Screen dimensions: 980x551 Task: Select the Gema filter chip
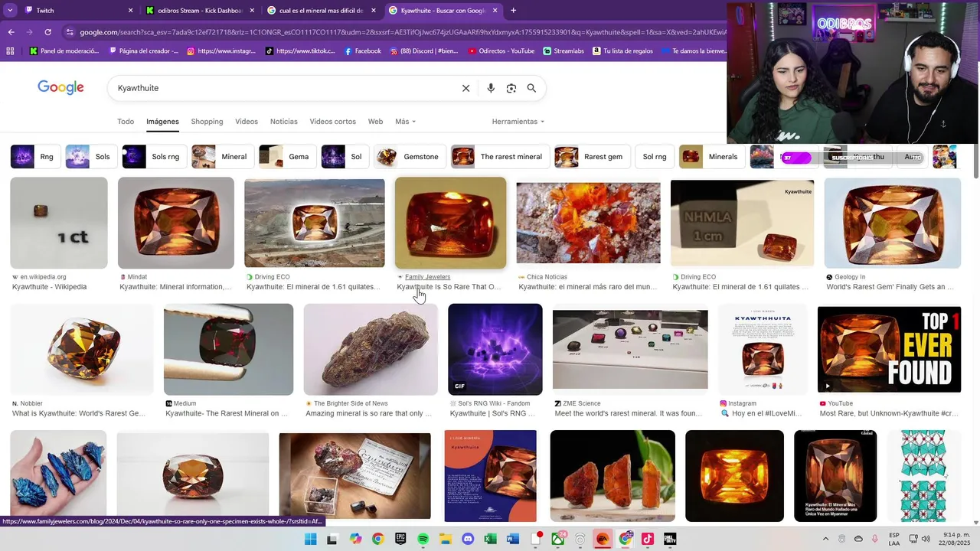288,157
